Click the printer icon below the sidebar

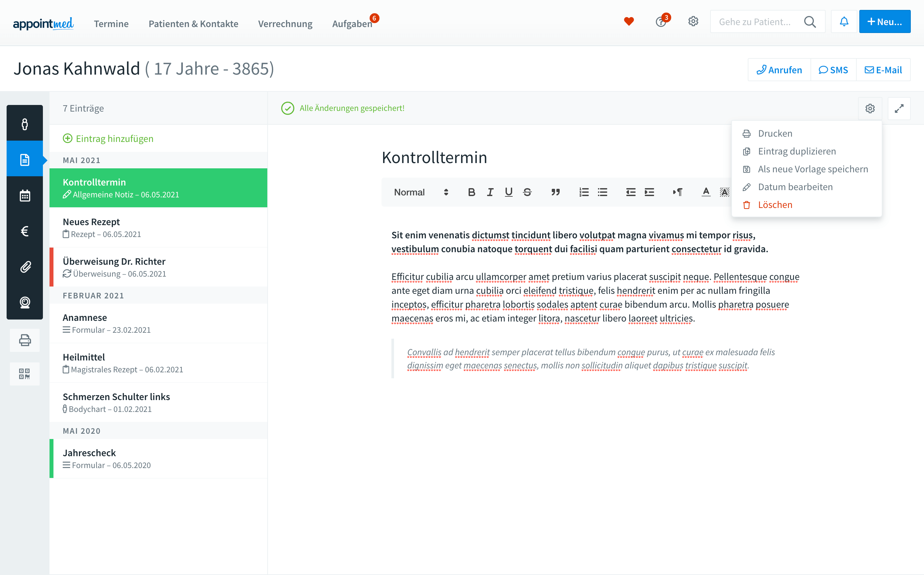pyautogui.click(x=25, y=340)
